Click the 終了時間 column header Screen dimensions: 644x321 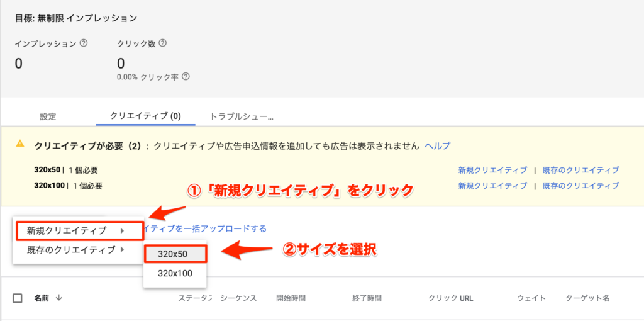tap(367, 298)
